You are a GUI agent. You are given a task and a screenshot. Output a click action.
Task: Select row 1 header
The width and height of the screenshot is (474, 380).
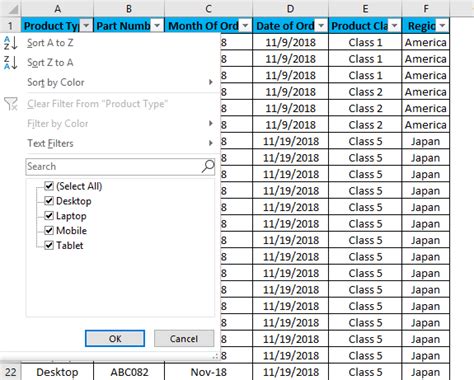click(x=10, y=26)
